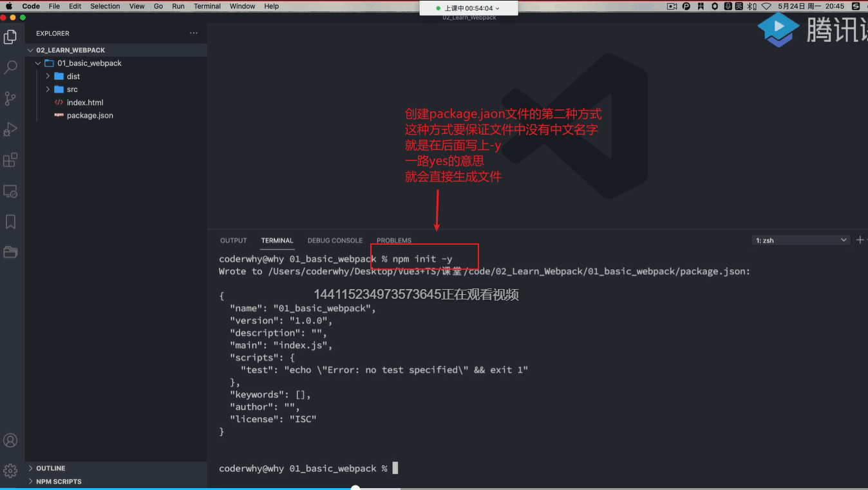Click the index.html file icon
868x490 pixels.
click(59, 102)
